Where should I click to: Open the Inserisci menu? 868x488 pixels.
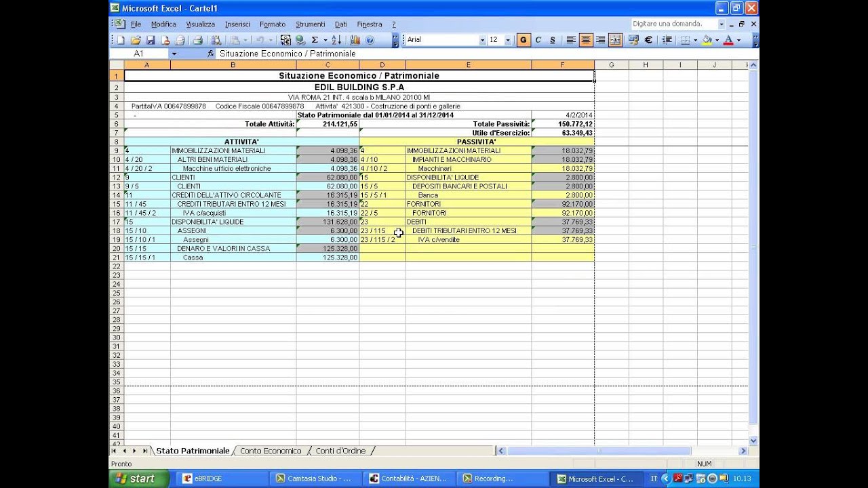pos(237,24)
